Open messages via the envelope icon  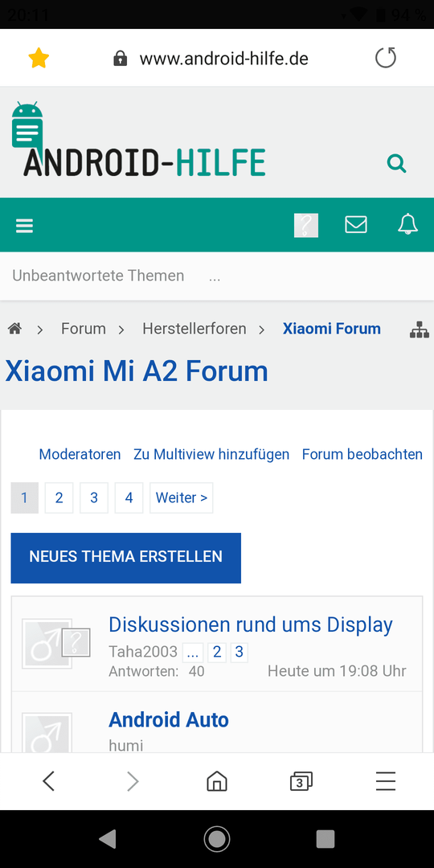[x=355, y=225]
